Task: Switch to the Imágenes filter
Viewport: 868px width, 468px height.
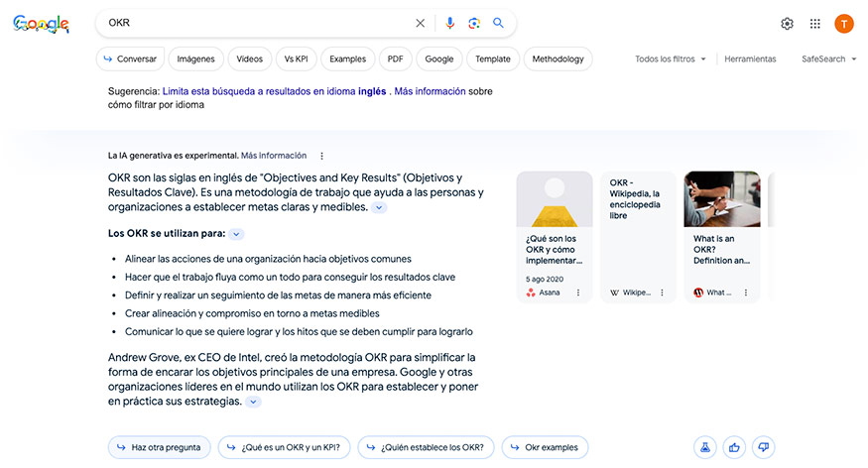Action: pyautogui.click(x=195, y=59)
